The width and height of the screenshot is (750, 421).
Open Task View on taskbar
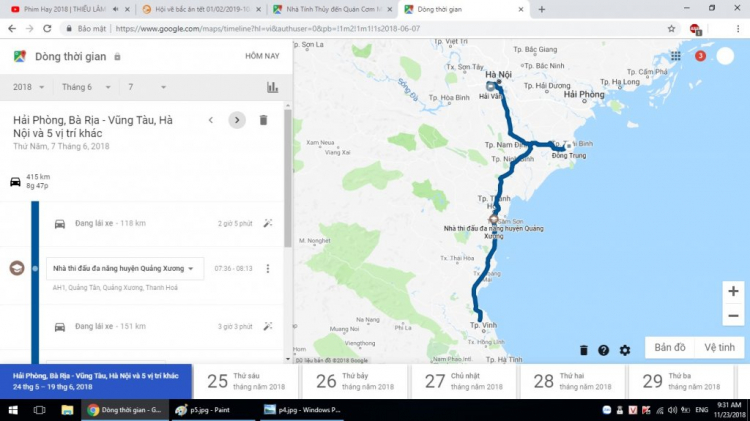tap(39, 410)
